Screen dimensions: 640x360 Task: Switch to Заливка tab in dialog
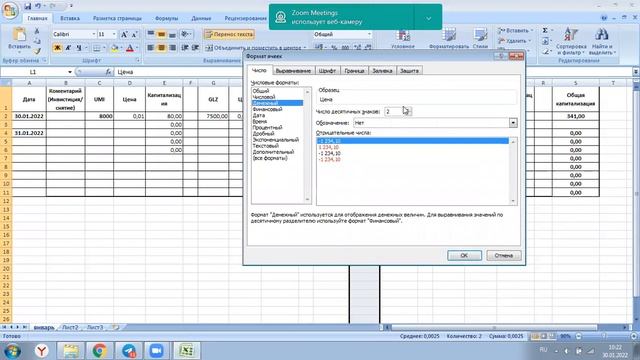(382, 71)
